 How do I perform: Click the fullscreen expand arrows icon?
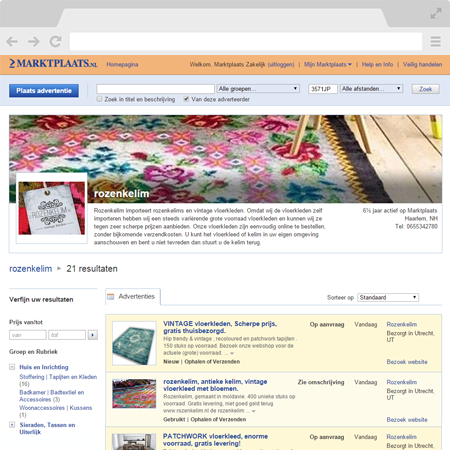[x=436, y=14]
